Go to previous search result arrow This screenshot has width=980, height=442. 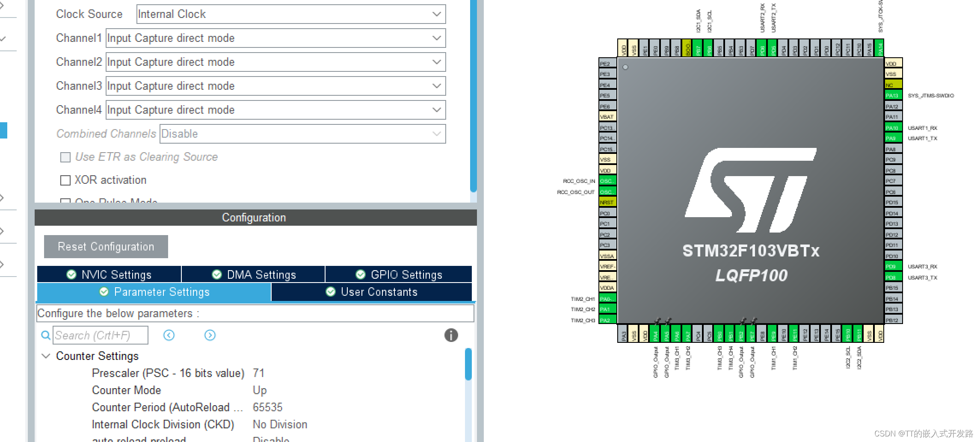point(169,335)
